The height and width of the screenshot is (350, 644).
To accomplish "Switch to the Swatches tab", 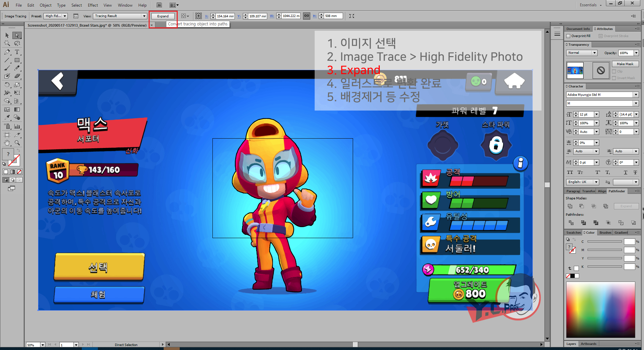I will 574,232.
